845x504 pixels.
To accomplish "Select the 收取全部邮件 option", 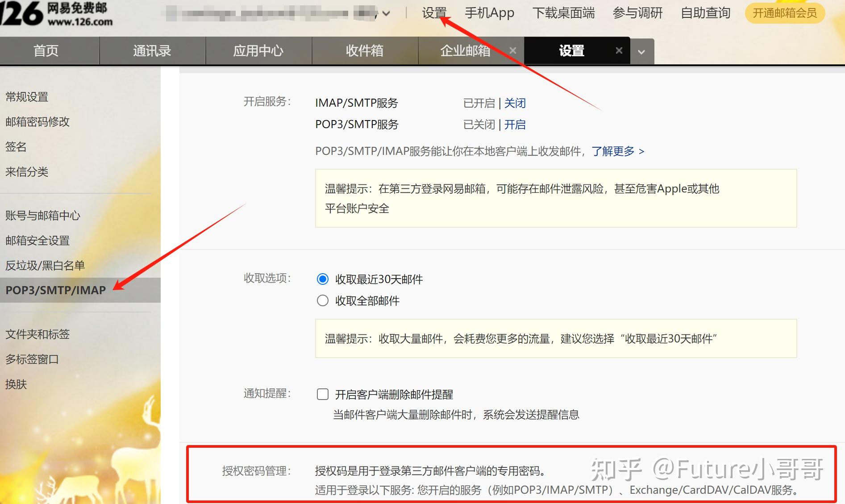I will coord(322,300).
